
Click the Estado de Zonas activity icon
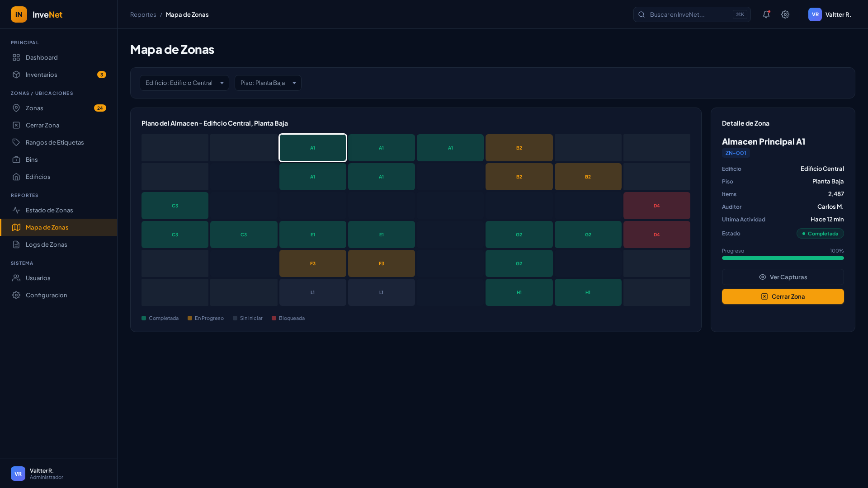(16, 210)
